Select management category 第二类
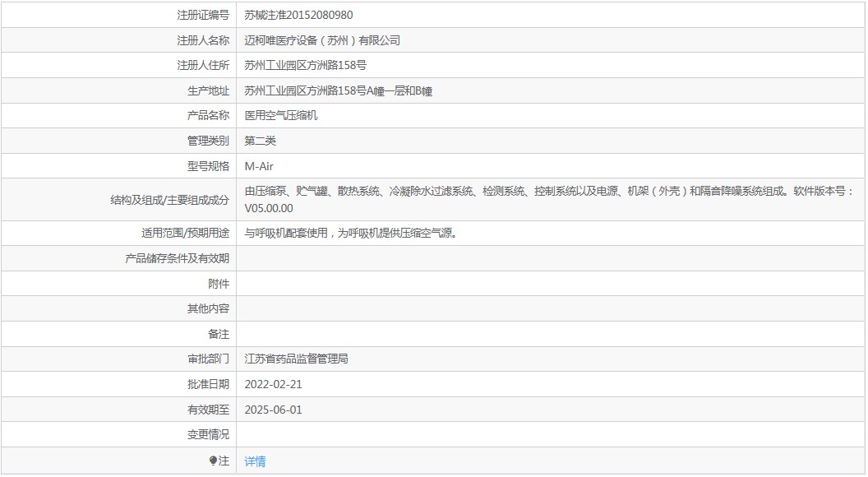 (x=261, y=141)
